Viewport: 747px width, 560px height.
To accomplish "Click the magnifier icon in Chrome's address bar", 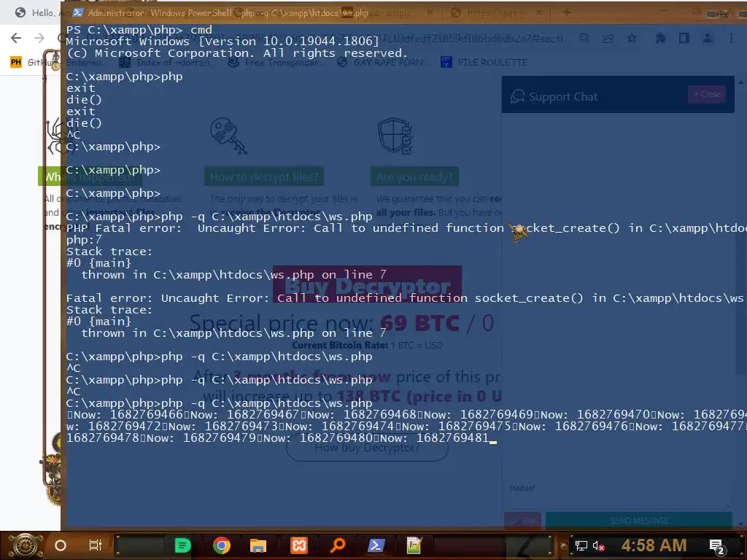I will 584,38.
